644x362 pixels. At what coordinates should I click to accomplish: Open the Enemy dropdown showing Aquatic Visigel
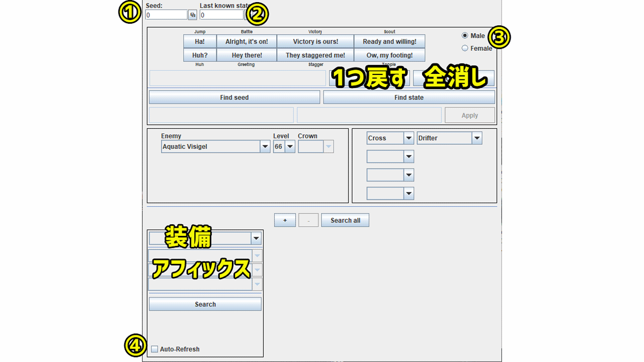click(x=265, y=147)
